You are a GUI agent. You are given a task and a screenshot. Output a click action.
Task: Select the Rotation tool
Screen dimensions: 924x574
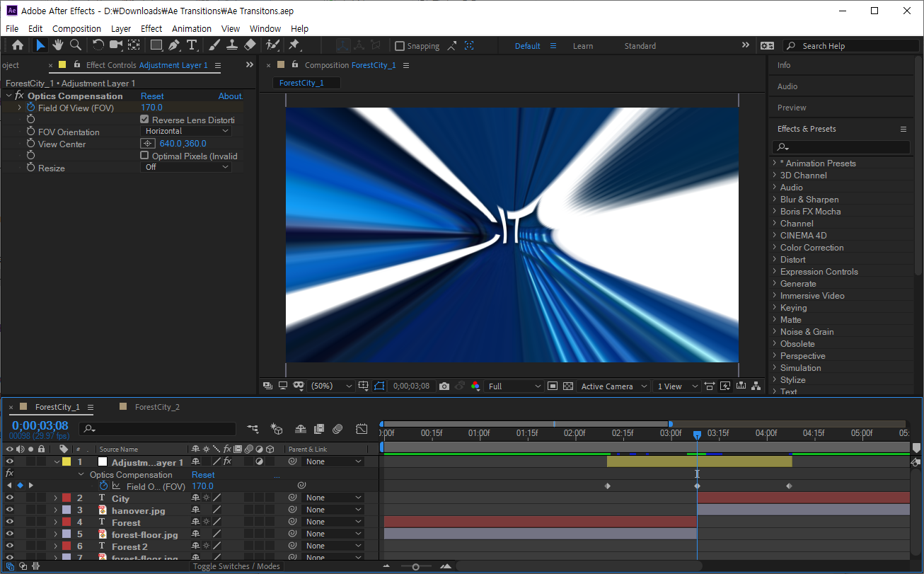tap(98, 45)
